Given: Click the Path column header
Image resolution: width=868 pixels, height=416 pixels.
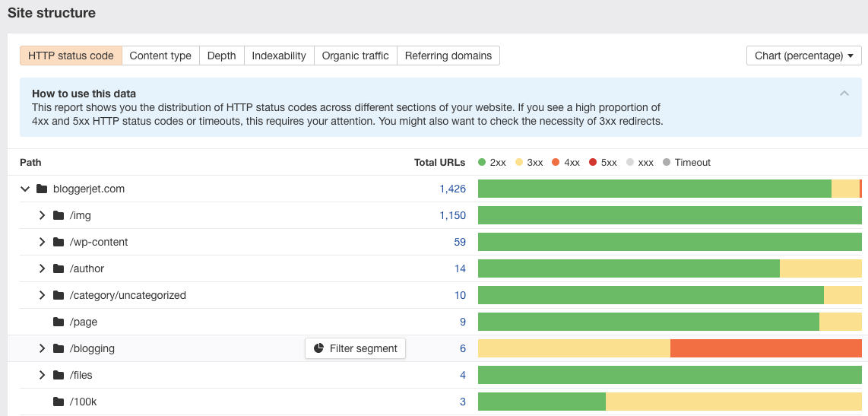Looking at the screenshot, I should point(30,162).
